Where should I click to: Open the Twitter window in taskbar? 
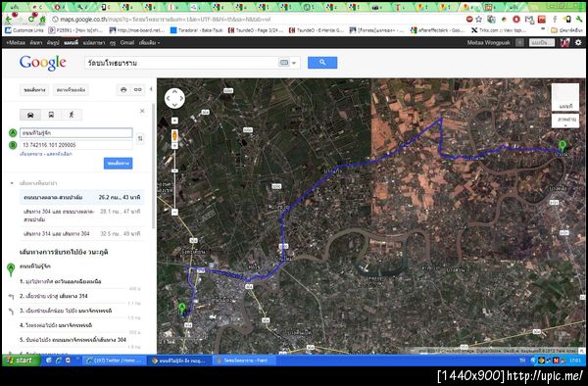(x=114, y=361)
